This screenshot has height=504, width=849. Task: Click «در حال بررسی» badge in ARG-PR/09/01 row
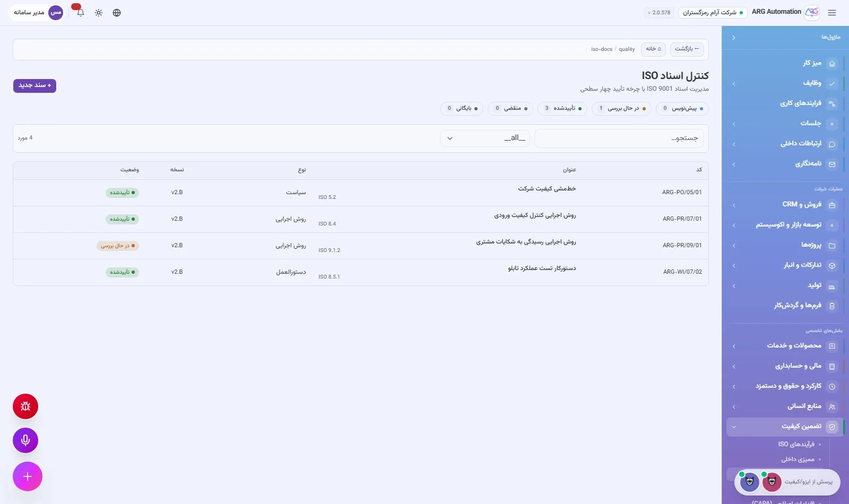(118, 246)
